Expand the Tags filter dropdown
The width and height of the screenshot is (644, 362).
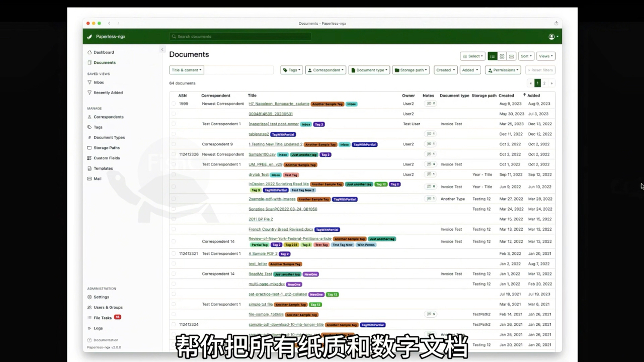tap(291, 70)
